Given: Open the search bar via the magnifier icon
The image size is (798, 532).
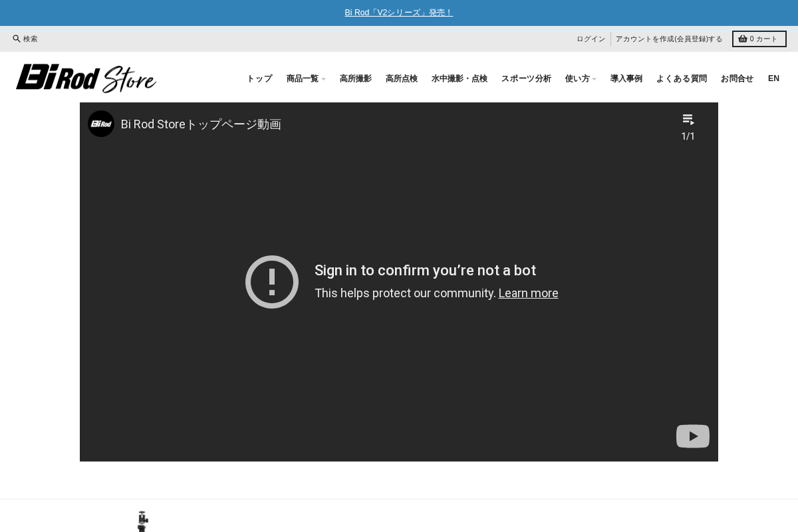Looking at the screenshot, I should point(16,39).
